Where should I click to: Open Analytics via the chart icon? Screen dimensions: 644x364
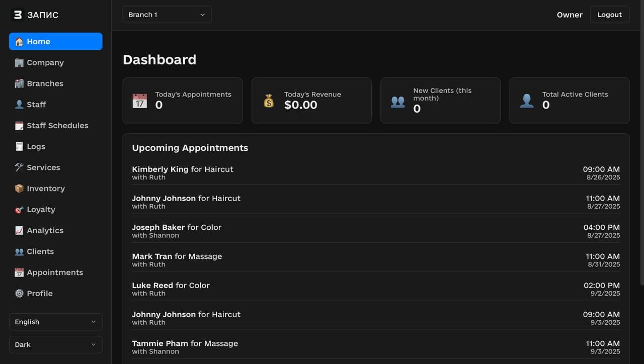(18, 230)
